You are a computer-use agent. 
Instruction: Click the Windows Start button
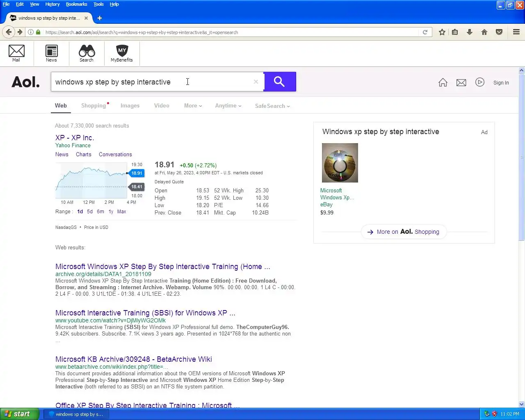(20, 414)
